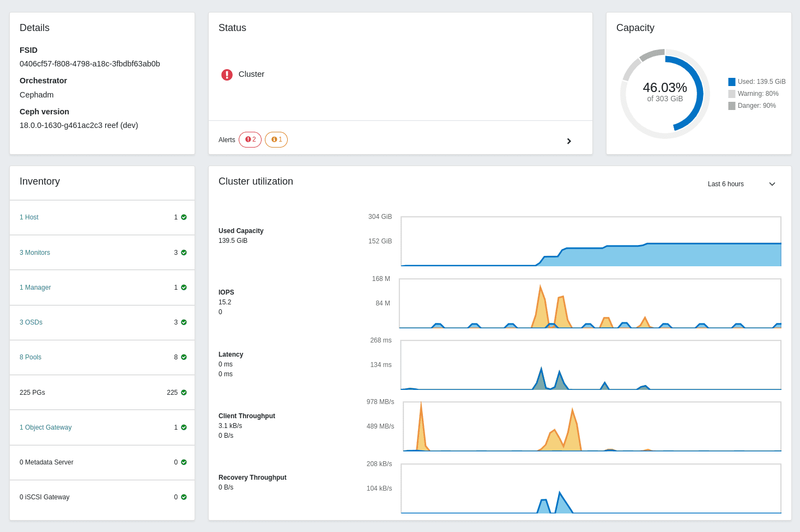
Task: Open the warning alerts badge showing 1
Action: 276,139
